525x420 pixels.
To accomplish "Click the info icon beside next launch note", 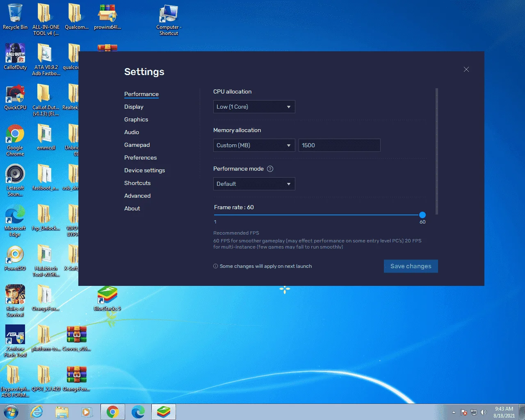I will coord(215,266).
